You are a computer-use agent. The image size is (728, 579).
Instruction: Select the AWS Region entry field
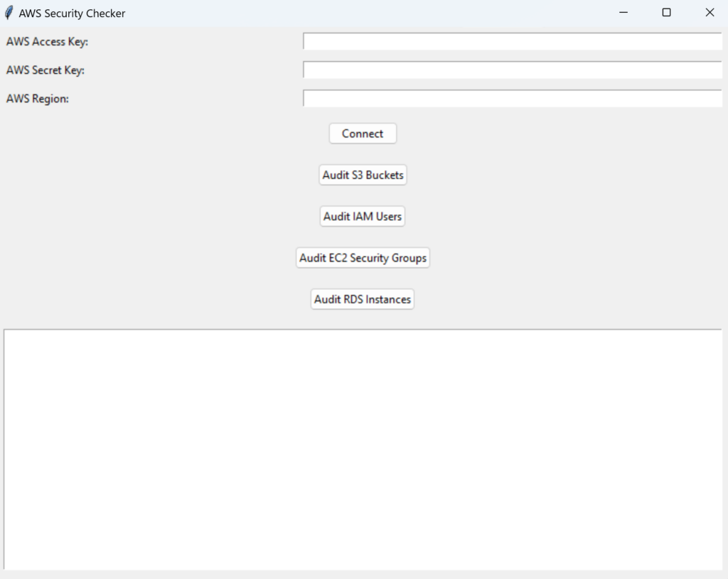pyautogui.click(x=513, y=98)
